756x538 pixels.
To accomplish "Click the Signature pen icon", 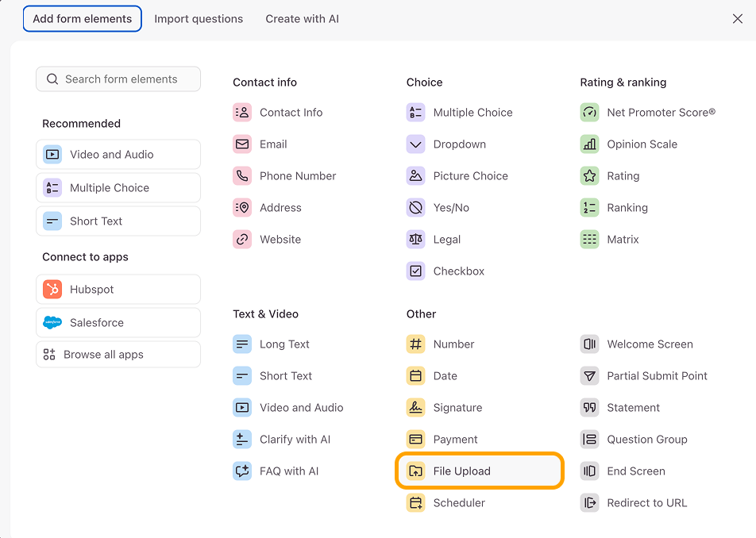I will pyautogui.click(x=415, y=408).
